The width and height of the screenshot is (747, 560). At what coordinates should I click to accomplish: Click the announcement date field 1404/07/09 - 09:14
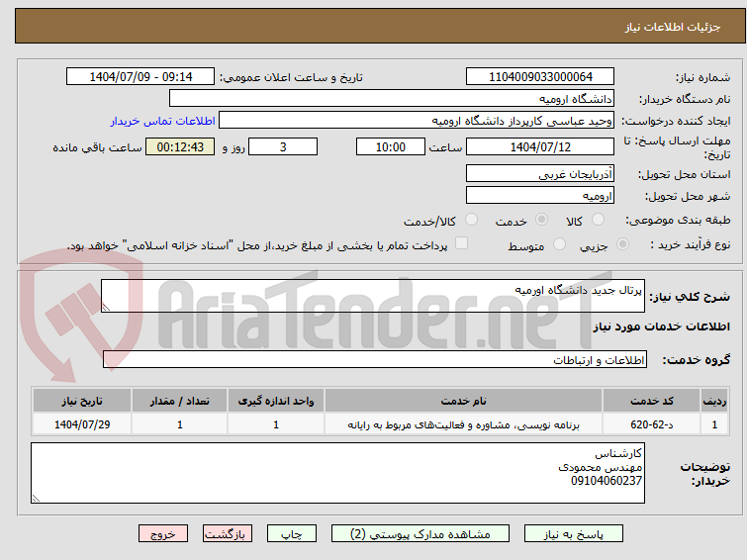coord(140,77)
